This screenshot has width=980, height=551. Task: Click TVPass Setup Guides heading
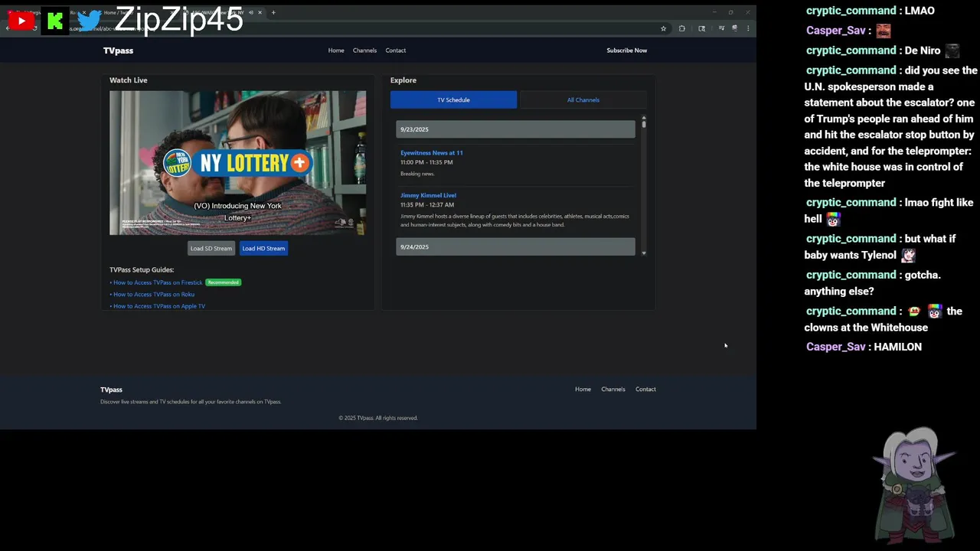pos(142,269)
